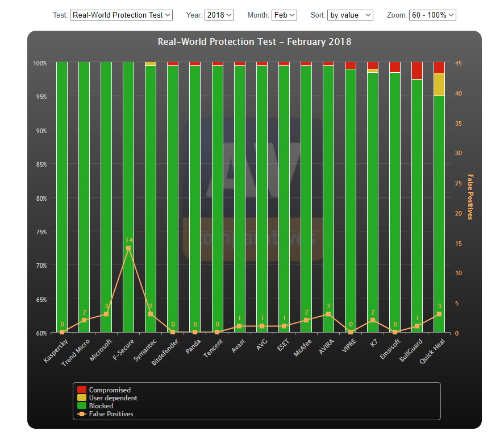Click the red Compromised segment of BullGuard bar
The height and width of the screenshot is (439, 504).
point(417,71)
